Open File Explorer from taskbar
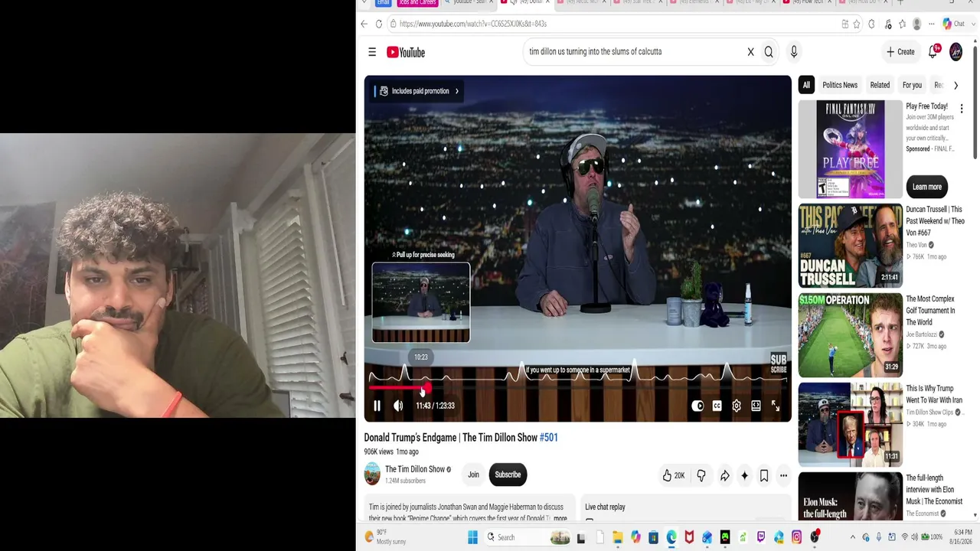 [617, 537]
